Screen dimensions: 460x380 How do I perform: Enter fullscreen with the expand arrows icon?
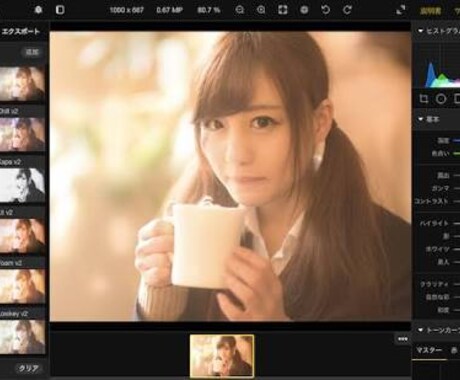click(401, 10)
